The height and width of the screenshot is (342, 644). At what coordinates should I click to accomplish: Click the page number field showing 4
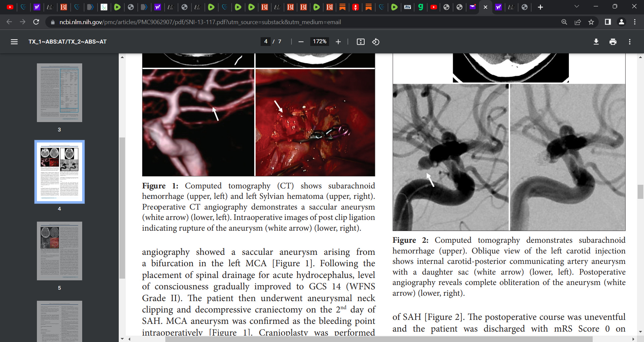click(x=266, y=42)
